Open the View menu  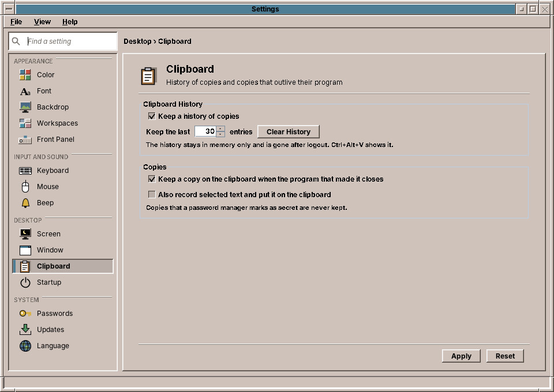pyautogui.click(x=42, y=22)
